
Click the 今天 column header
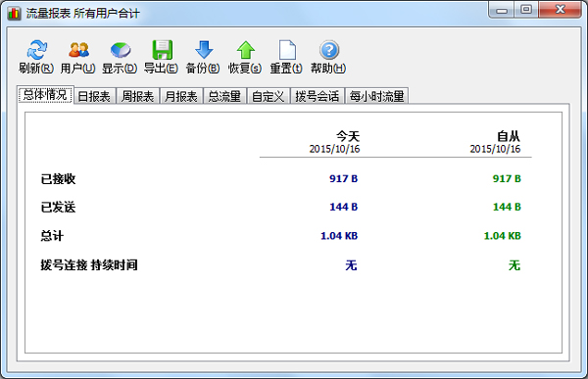[348, 136]
